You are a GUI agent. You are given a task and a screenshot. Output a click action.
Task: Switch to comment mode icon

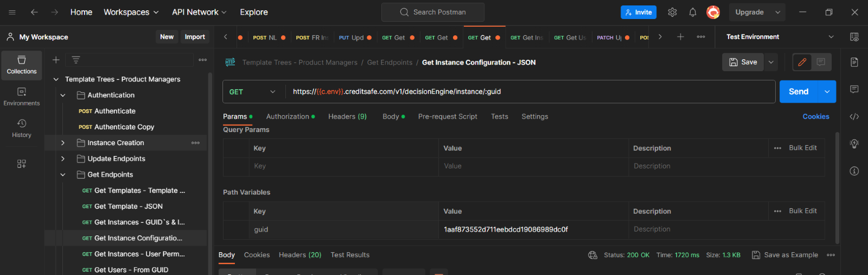(x=821, y=62)
